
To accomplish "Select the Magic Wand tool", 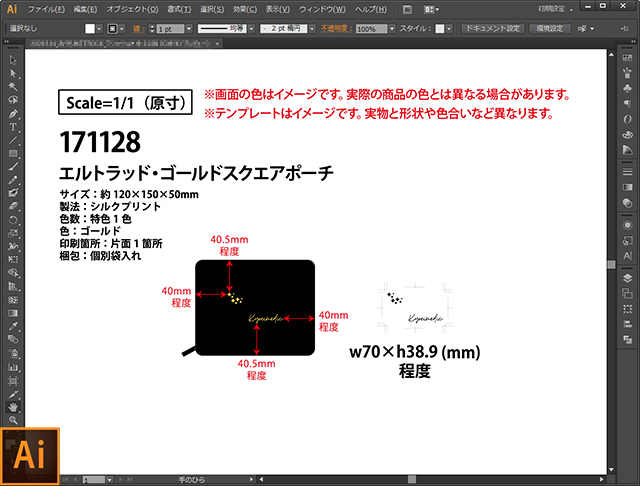I will (x=13, y=87).
